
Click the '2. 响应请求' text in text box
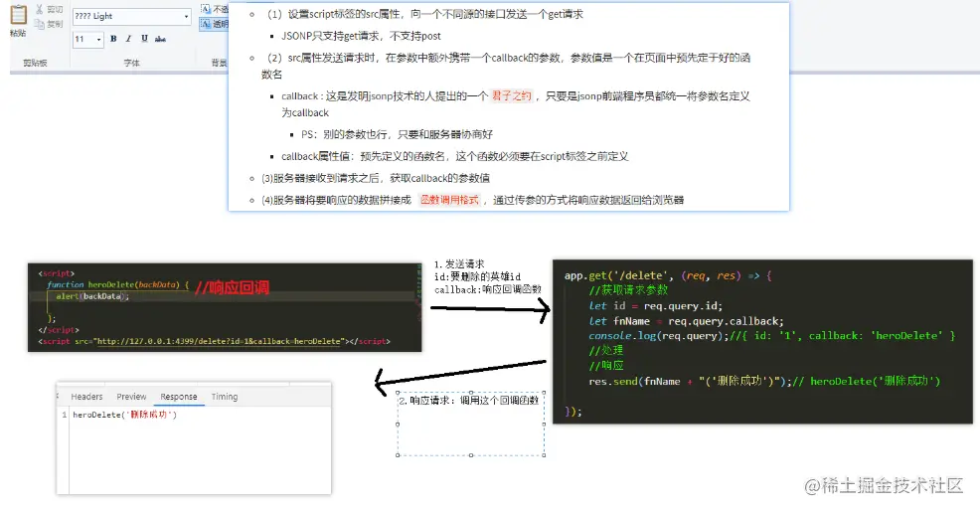[x=469, y=400]
